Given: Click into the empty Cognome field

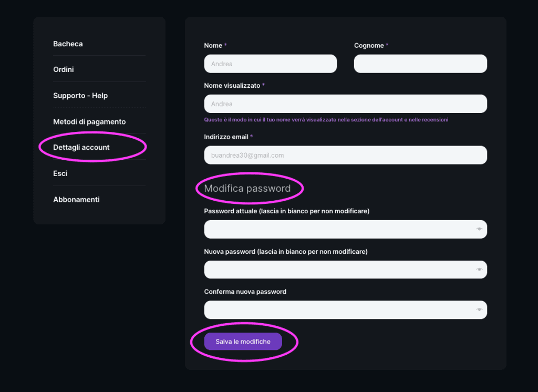Looking at the screenshot, I should [420, 64].
